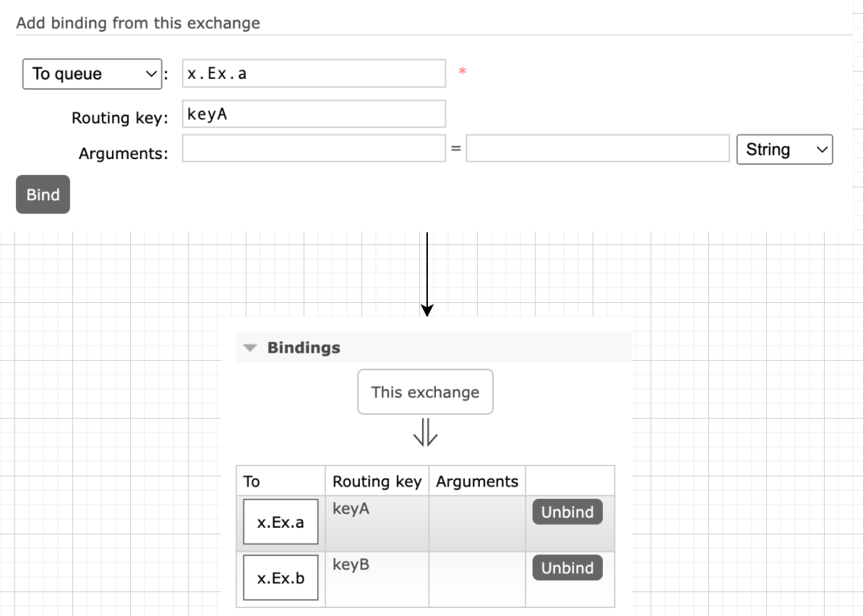Select the keyA routing key cell
The height and width of the screenshot is (616, 863).
(x=377, y=523)
